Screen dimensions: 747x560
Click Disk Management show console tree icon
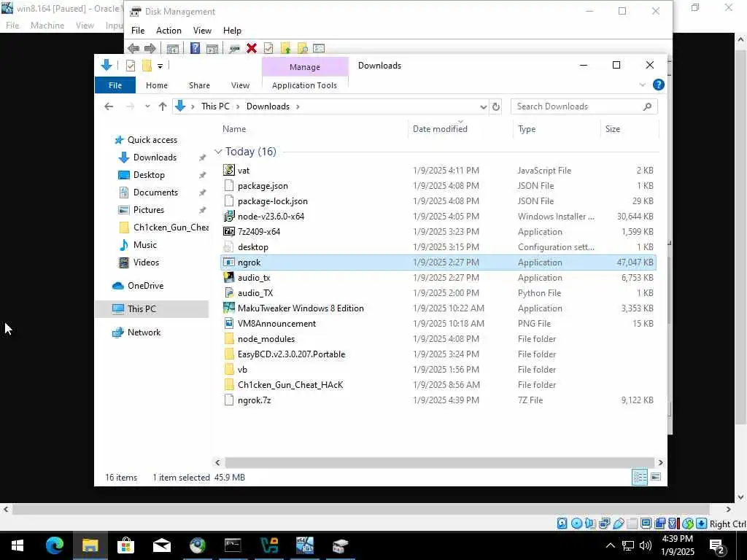172,48
